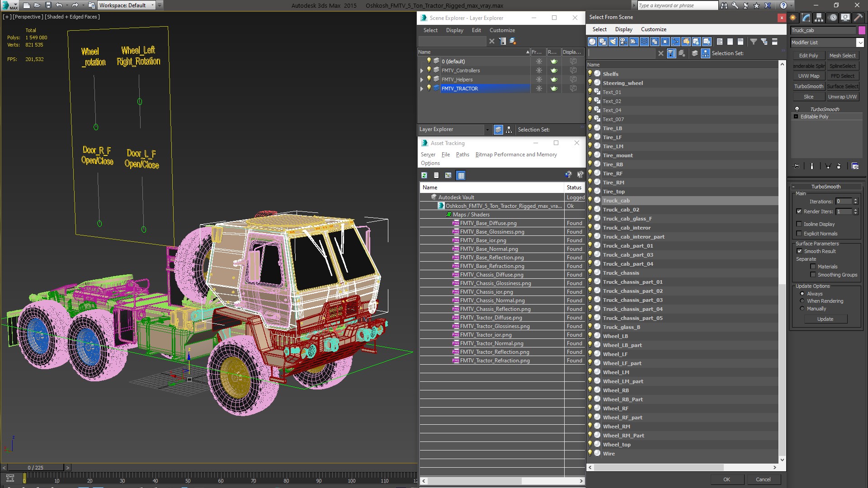Click the magenta object color swatch
This screenshot has width=868, height=488.
pos(862,30)
